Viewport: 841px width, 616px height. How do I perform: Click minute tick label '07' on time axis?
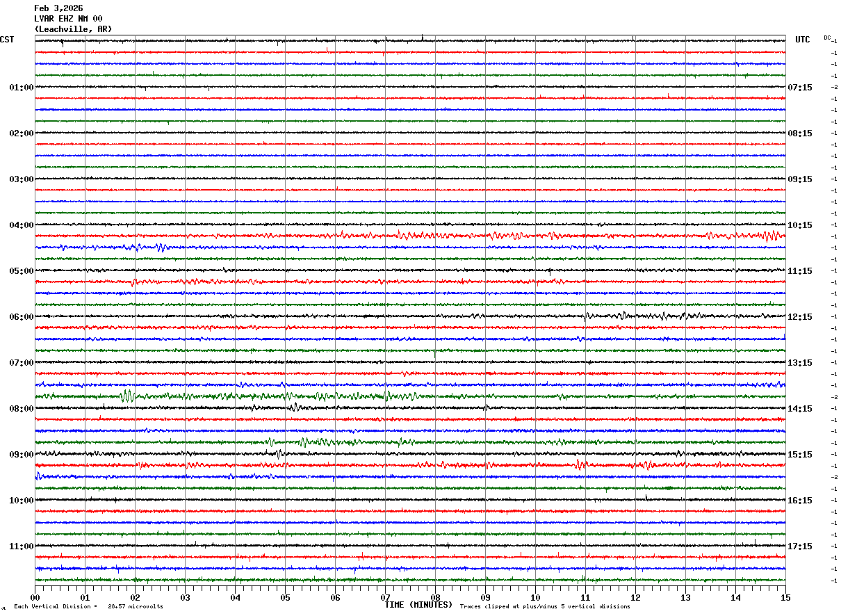point(385,597)
